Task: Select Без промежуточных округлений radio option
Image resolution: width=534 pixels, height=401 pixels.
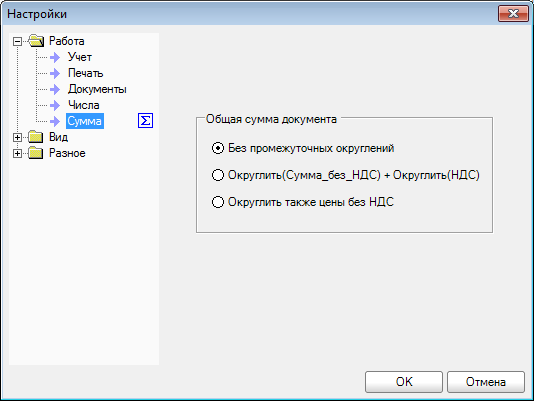Action: tap(303, 148)
